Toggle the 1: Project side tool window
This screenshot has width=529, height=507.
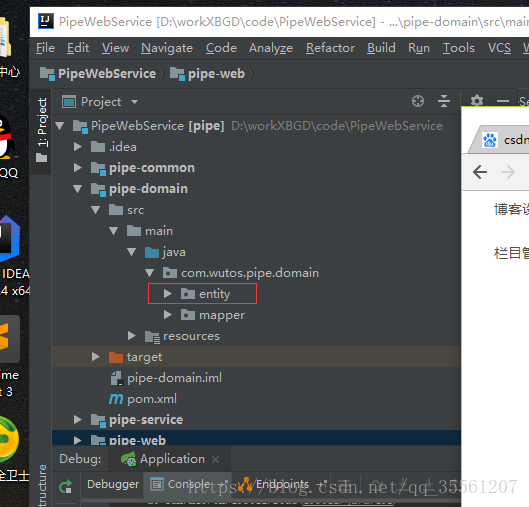pyautogui.click(x=41, y=131)
